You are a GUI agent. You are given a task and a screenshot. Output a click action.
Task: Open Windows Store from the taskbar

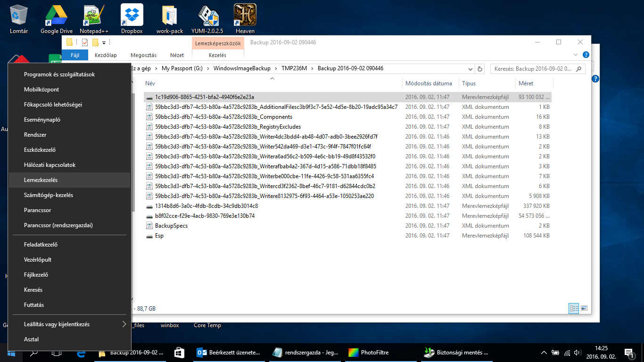(x=179, y=352)
